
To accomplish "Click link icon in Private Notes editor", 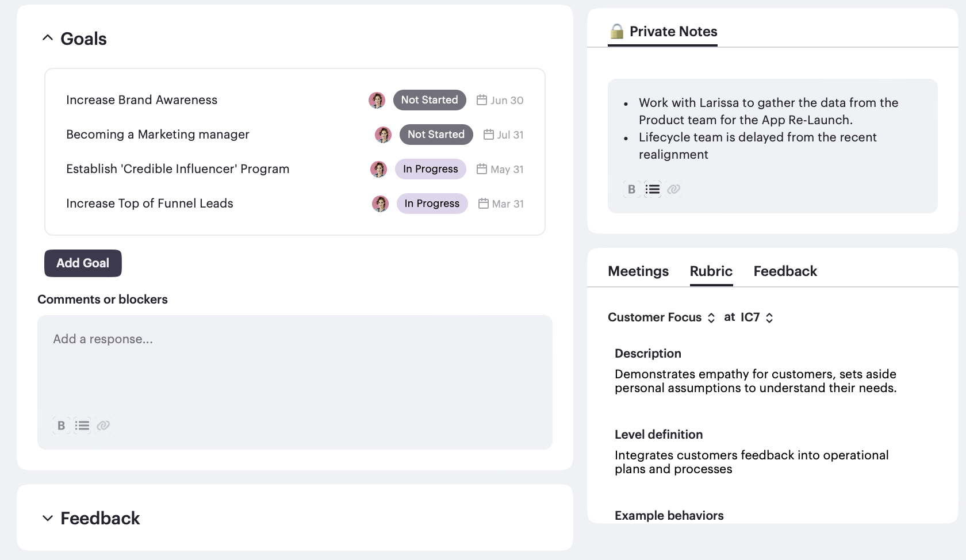I will (x=674, y=189).
